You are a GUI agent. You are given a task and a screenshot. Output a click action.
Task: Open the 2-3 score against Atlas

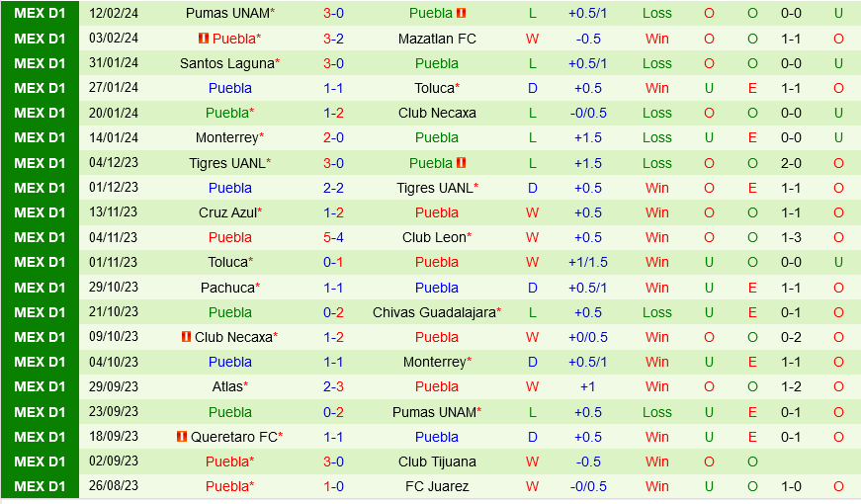[333, 386]
